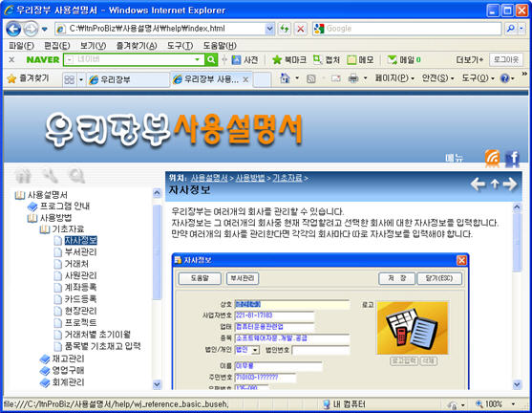
Task: Open the 페이지(P) dropdown menu
Action: tap(394, 78)
